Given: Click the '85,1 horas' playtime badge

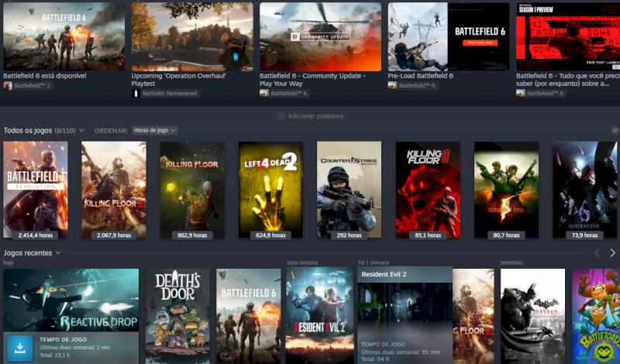Looking at the screenshot, I should click(x=428, y=235).
